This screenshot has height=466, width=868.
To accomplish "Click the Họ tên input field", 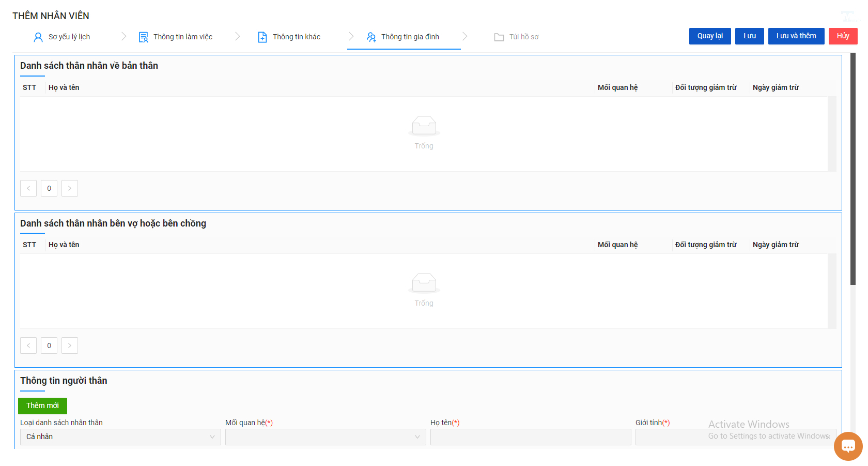I will click(x=531, y=437).
